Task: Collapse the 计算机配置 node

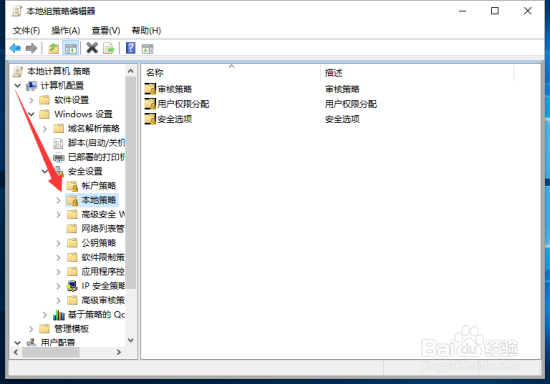Action: click(18, 86)
